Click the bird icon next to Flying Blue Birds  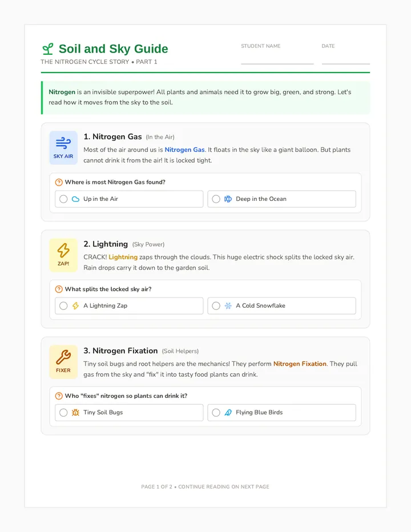pos(228,413)
